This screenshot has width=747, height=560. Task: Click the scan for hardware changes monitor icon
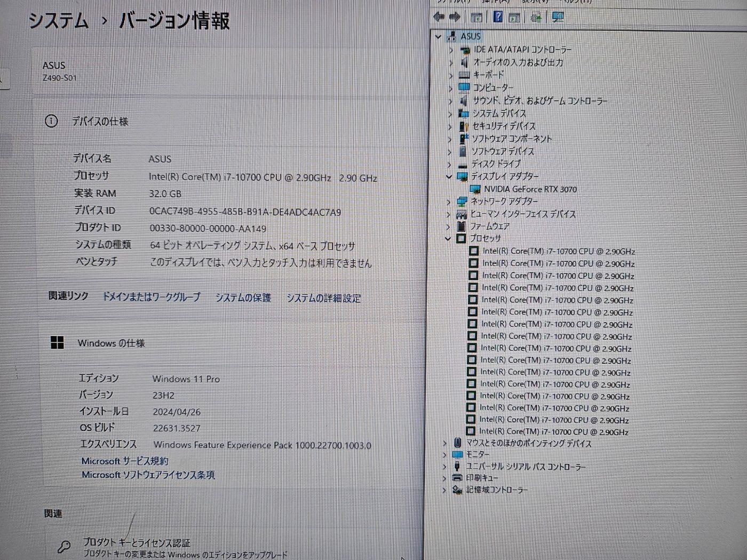click(x=558, y=17)
